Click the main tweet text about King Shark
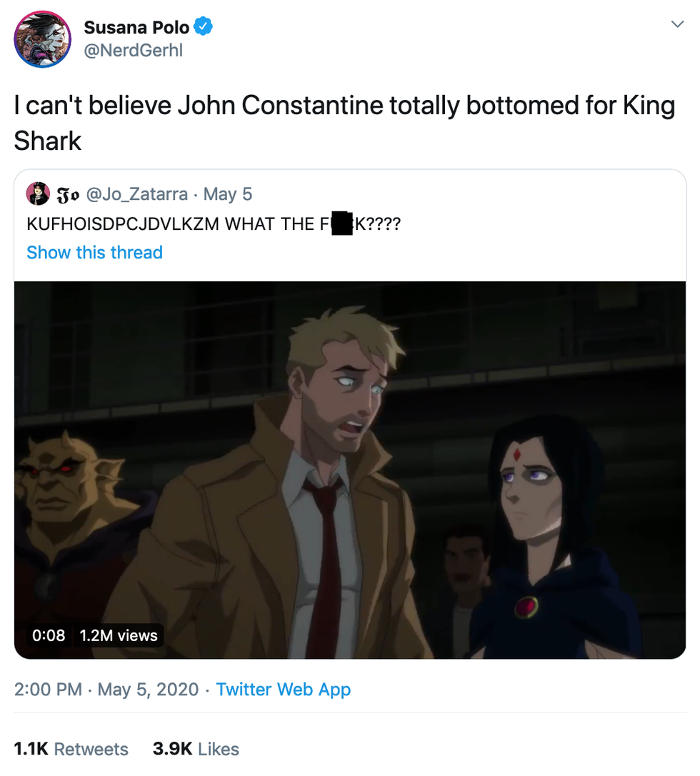Viewport: 700px width, 776px height. [x=344, y=123]
